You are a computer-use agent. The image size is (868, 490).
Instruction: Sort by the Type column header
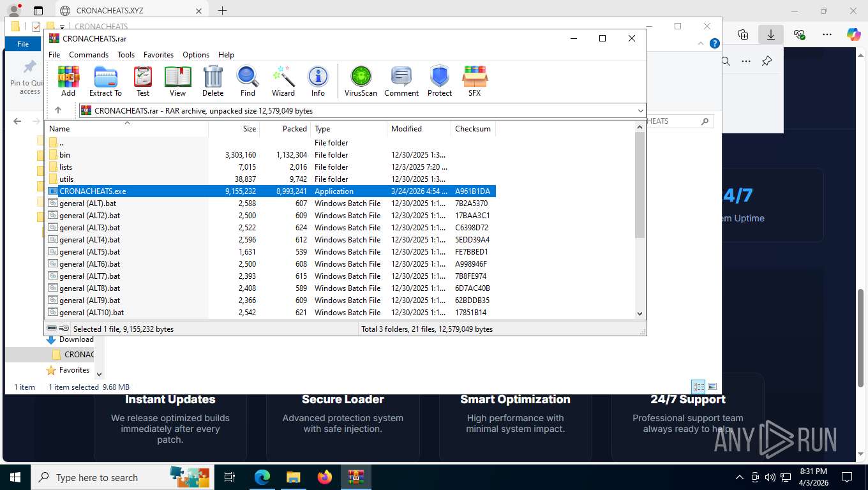tap(348, 128)
